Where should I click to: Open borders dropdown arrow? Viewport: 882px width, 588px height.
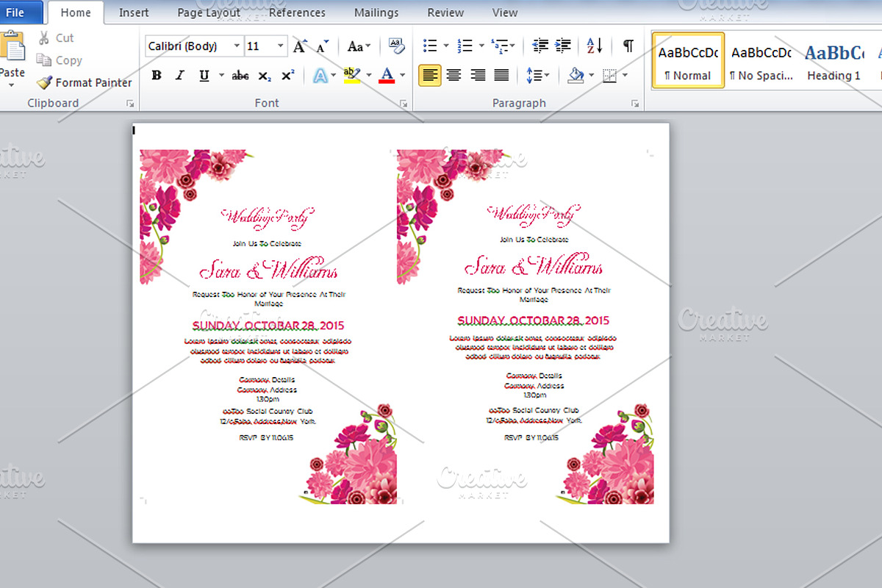(625, 75)
